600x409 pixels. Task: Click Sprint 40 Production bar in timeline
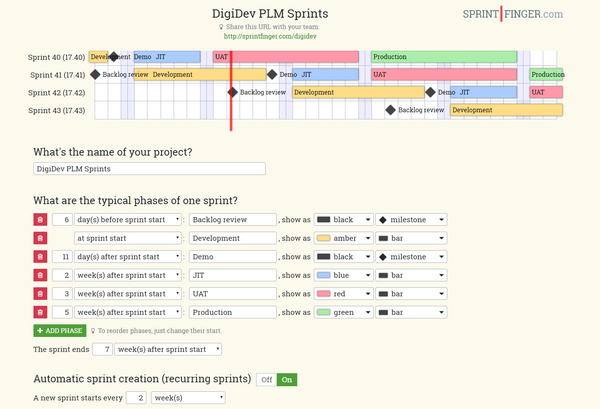click(x=444, y=57)
